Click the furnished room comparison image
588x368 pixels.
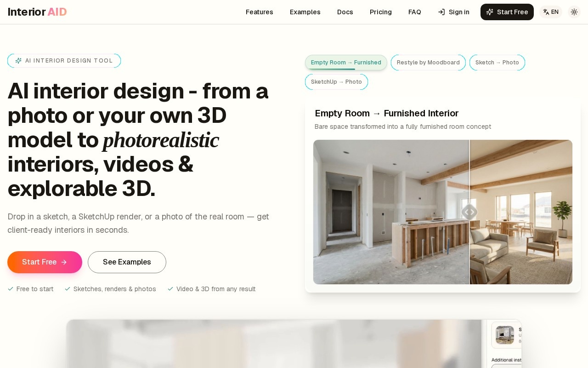point(521,212)
